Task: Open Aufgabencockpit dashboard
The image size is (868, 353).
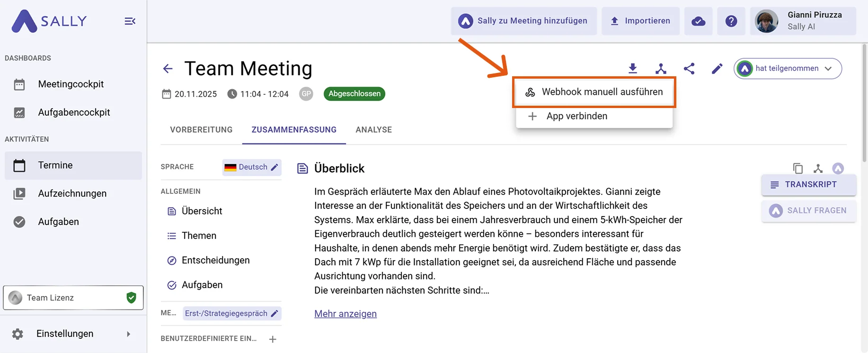Action: click(x=73, y=112)
